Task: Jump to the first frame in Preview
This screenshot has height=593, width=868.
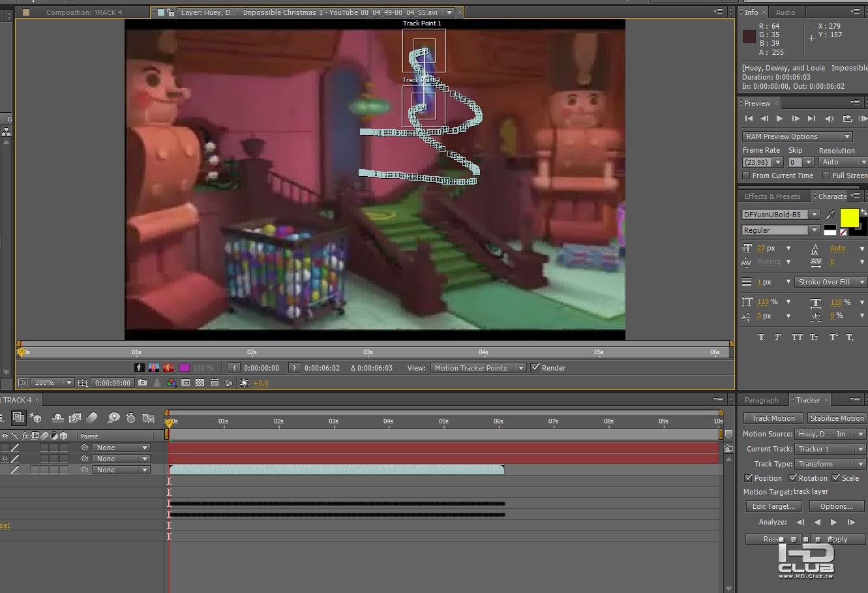Action: point(749,119)
